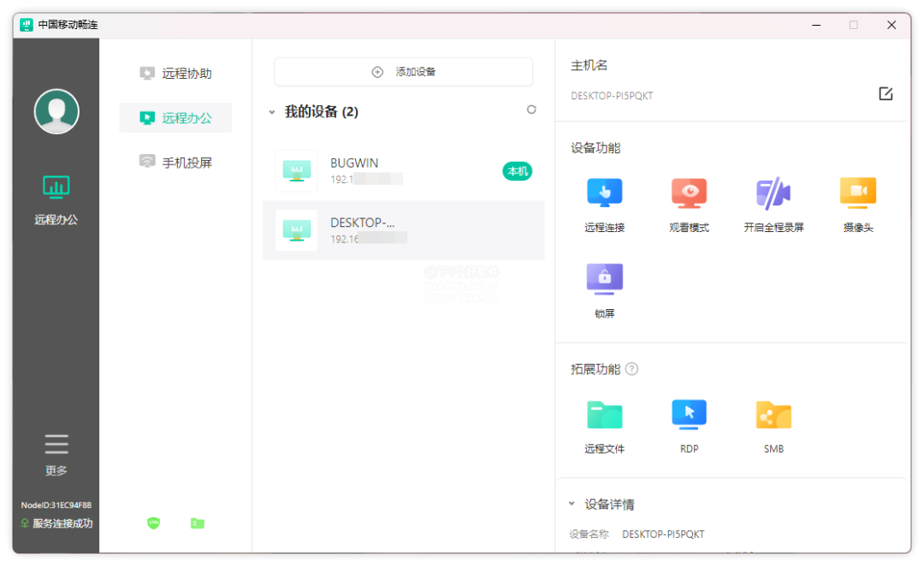Click the help icon beside 拓展功能
Screen dimensions: 924x566
pyautogui.click(x=631, y=369)
